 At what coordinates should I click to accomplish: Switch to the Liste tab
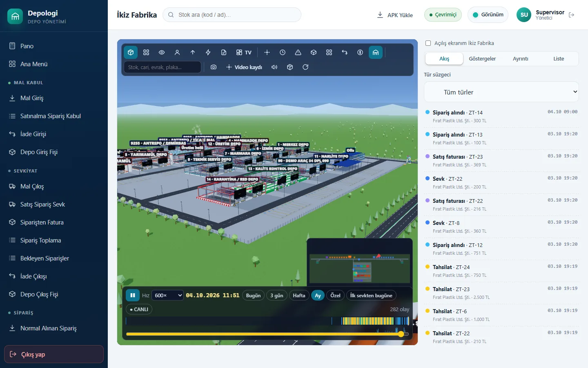coord(559,59)
